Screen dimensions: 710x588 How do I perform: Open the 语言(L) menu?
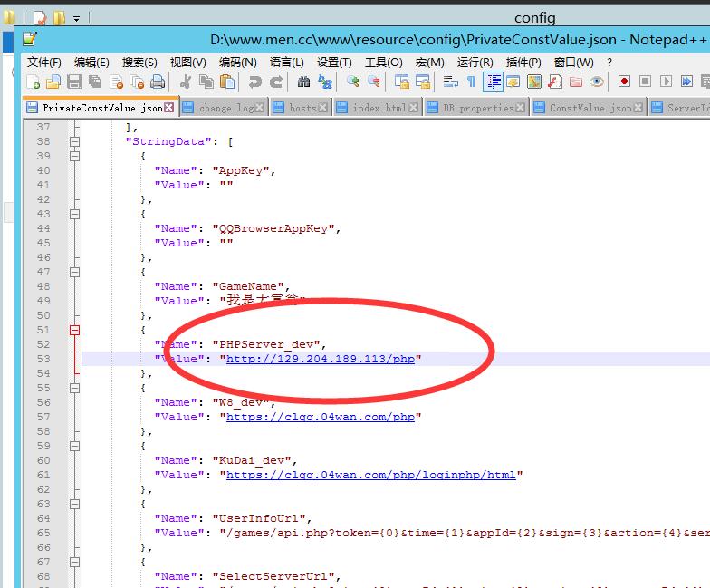286,62
